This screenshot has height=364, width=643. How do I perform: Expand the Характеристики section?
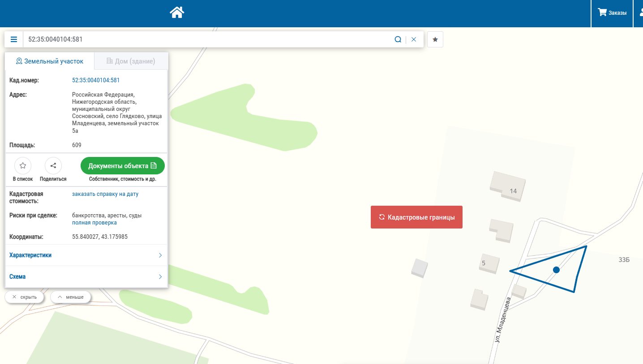[x=86, y=255]
